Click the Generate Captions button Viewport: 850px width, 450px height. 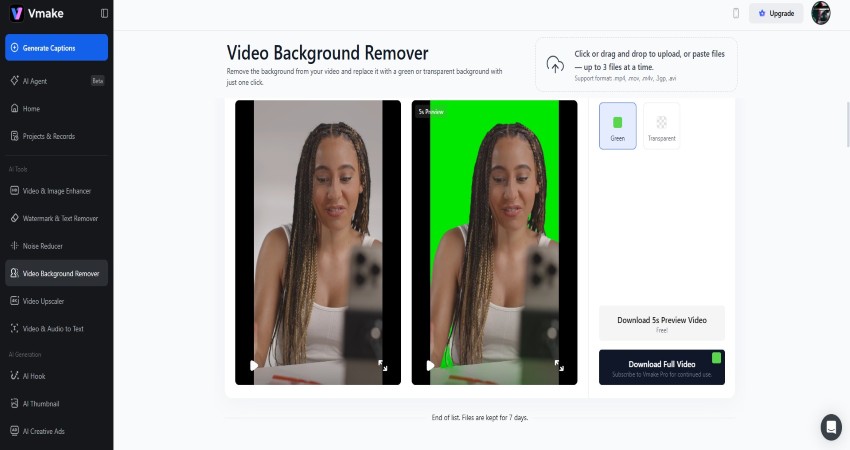click(56, 48)
